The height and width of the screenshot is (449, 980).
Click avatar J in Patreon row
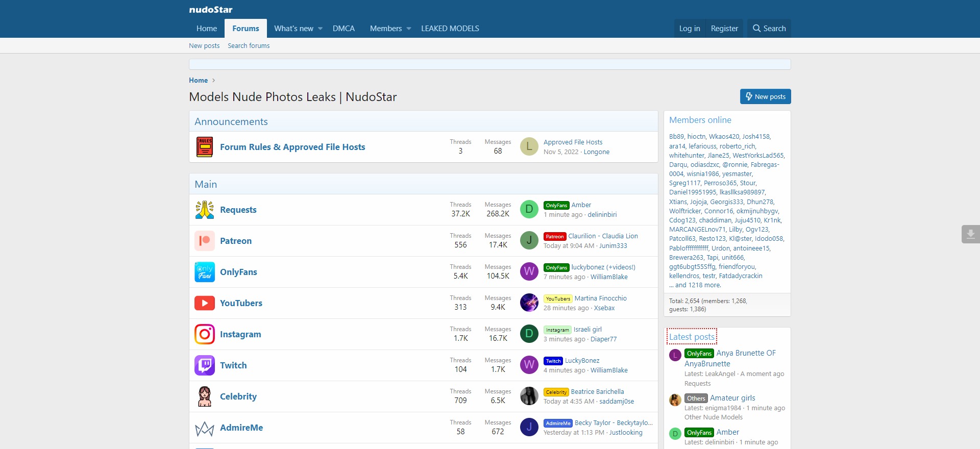click(x=529, y=240)
